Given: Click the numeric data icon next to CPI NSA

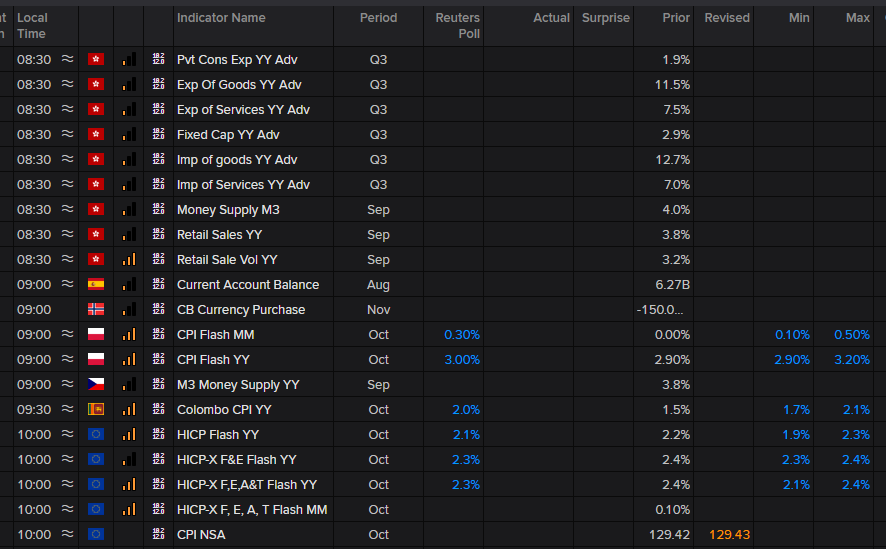Looking at the screenshot, I should (x=158, y=535).
